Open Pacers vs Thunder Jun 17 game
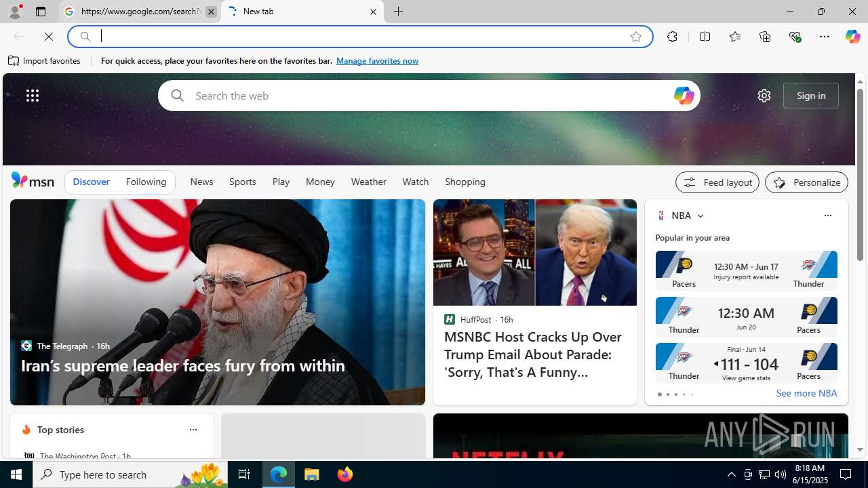868x488 pixels. [746, 270]
